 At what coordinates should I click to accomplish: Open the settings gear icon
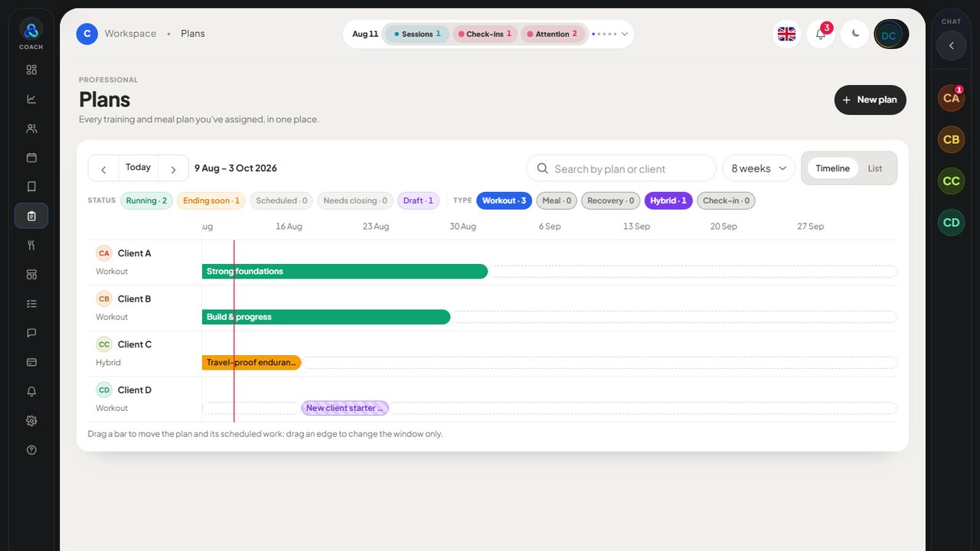(x=31, y=421)
